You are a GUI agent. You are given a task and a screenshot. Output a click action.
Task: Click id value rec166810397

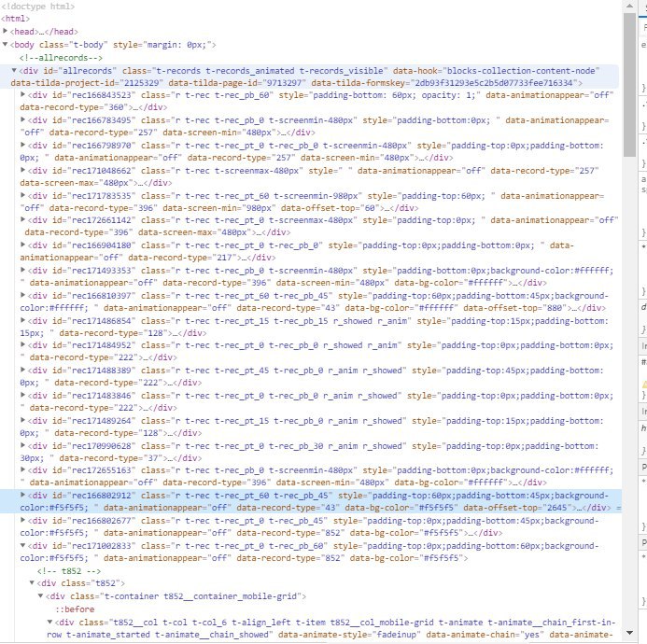102,296
